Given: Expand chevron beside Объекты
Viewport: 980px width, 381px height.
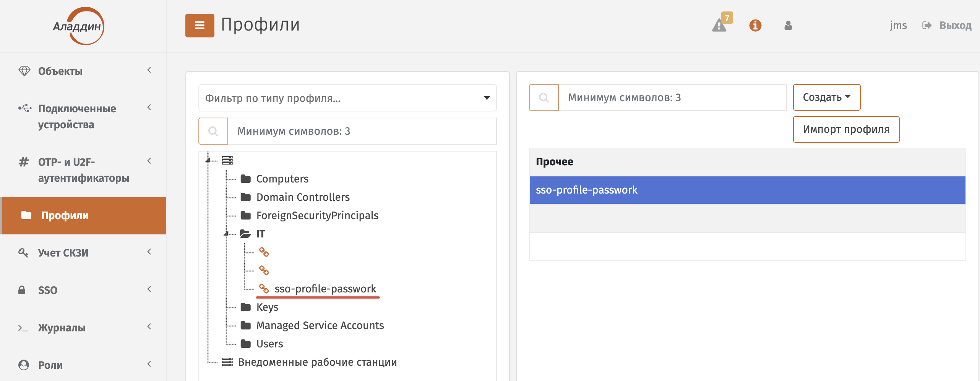Looking at the screenshot, I should (x=149, y=70).
